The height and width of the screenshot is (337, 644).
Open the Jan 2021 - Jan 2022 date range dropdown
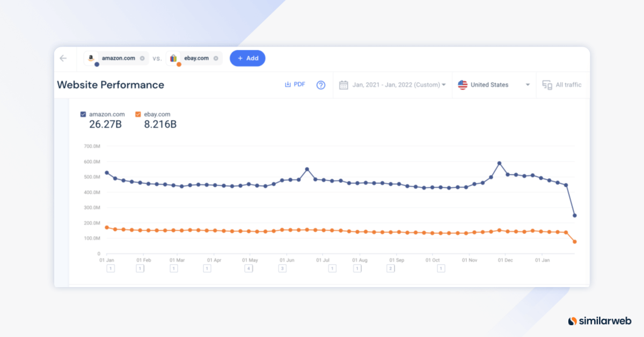tap(399, 85)
